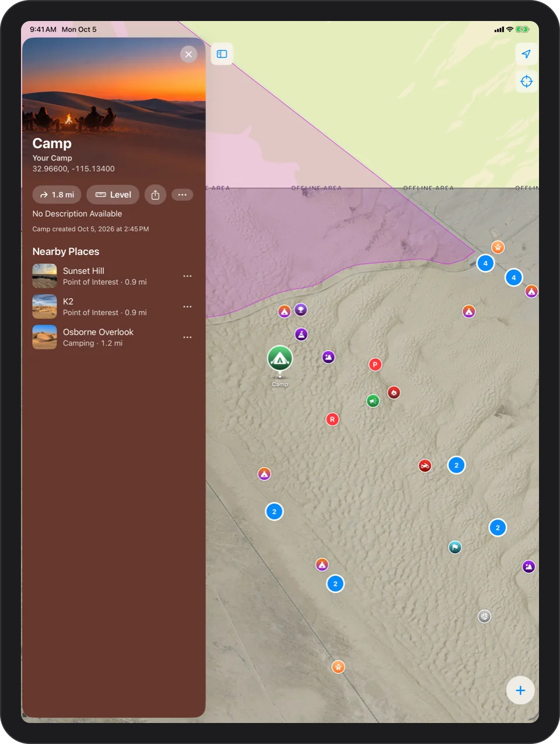
Task: Select purple podium marker below trophy
Action: point(301,334)
